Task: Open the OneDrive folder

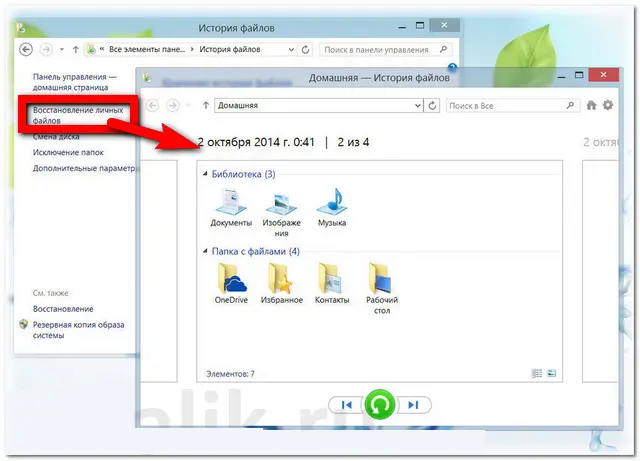Action: pos(231,283)
